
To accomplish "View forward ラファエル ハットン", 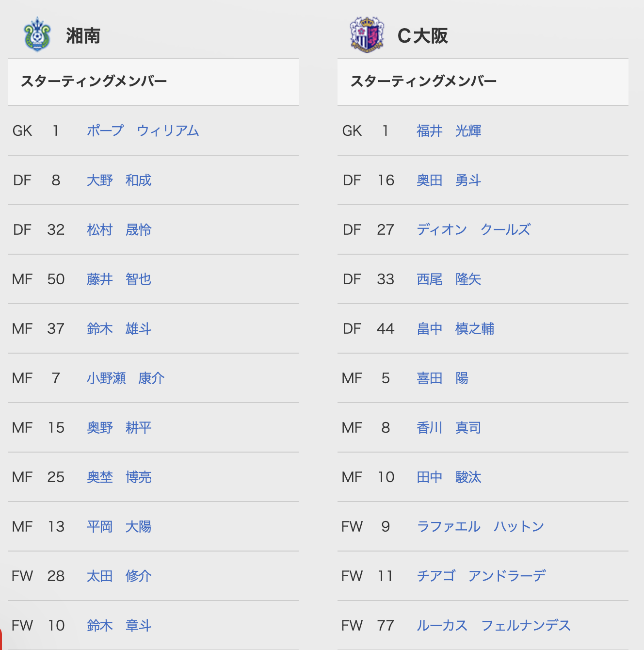I will [x=481, y=526].
